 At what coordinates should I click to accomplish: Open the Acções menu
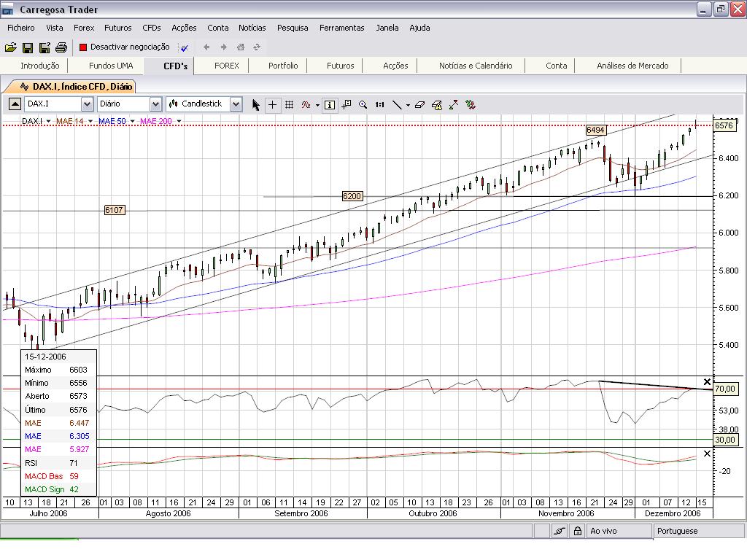pyautogui.click(x=184, y=28)
